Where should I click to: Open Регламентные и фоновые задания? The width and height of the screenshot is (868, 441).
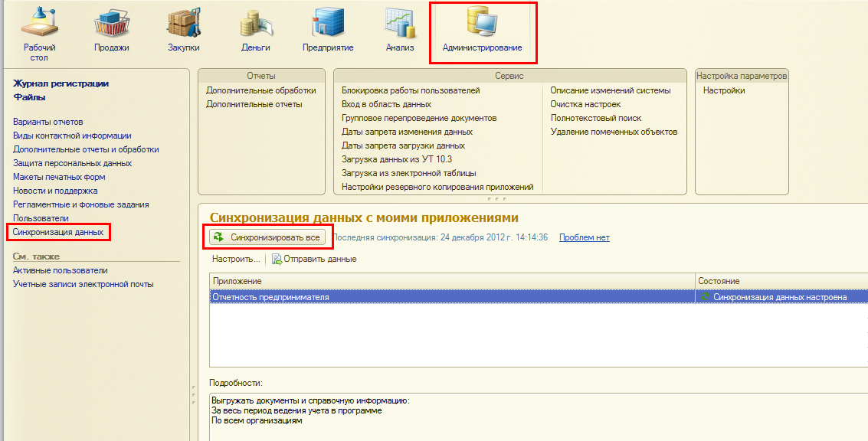80,204
